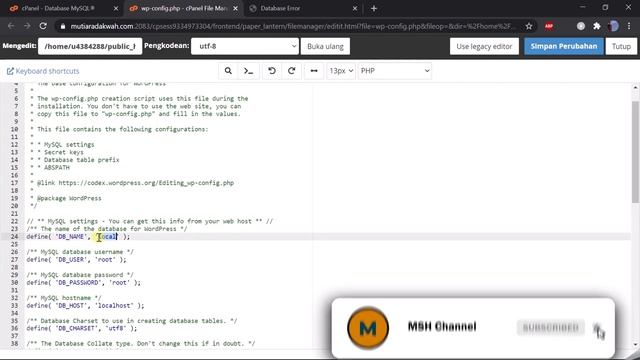Click the Buka ulang button
640x360 pixels.
point(325,46)
